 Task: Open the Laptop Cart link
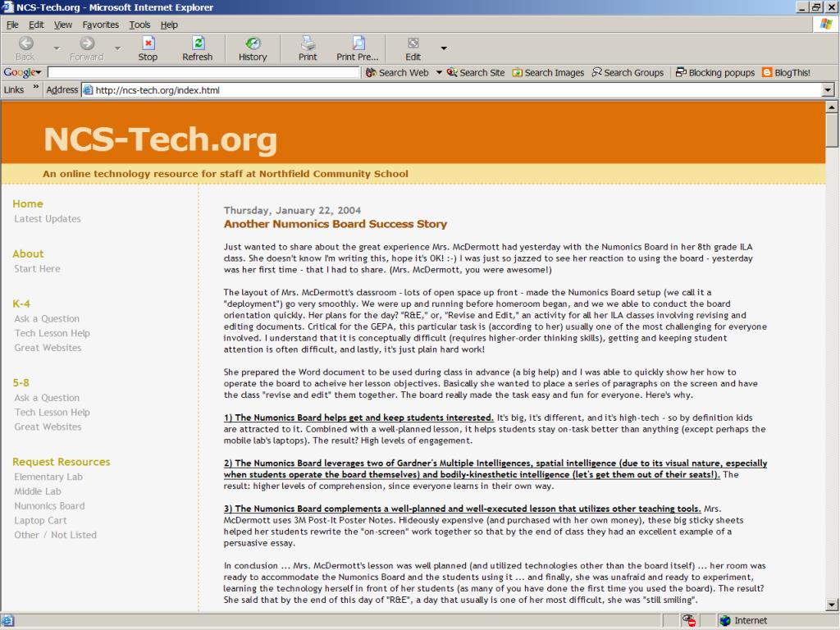tap(40, 520)
